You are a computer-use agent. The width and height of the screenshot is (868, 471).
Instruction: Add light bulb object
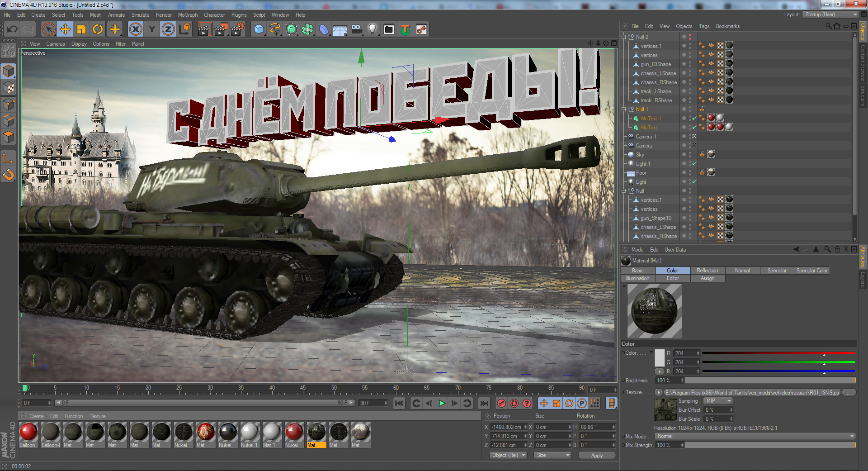coord(373,29)
